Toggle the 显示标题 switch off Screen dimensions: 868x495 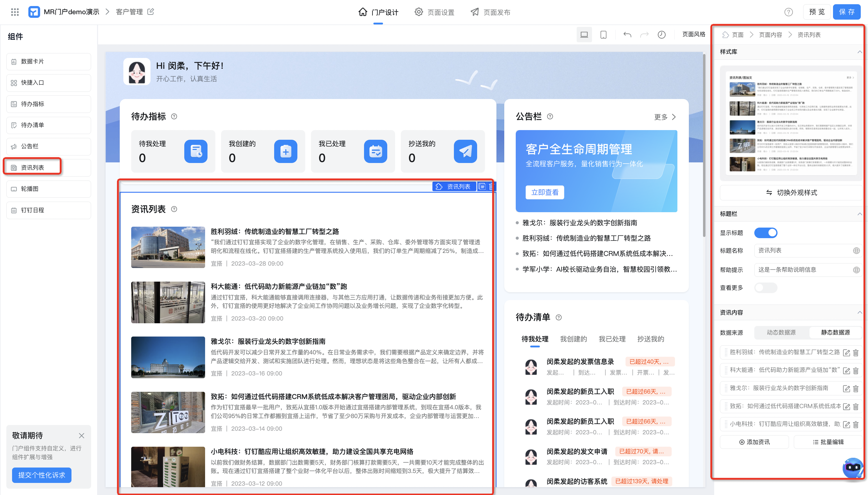click(x=766, y=233)
